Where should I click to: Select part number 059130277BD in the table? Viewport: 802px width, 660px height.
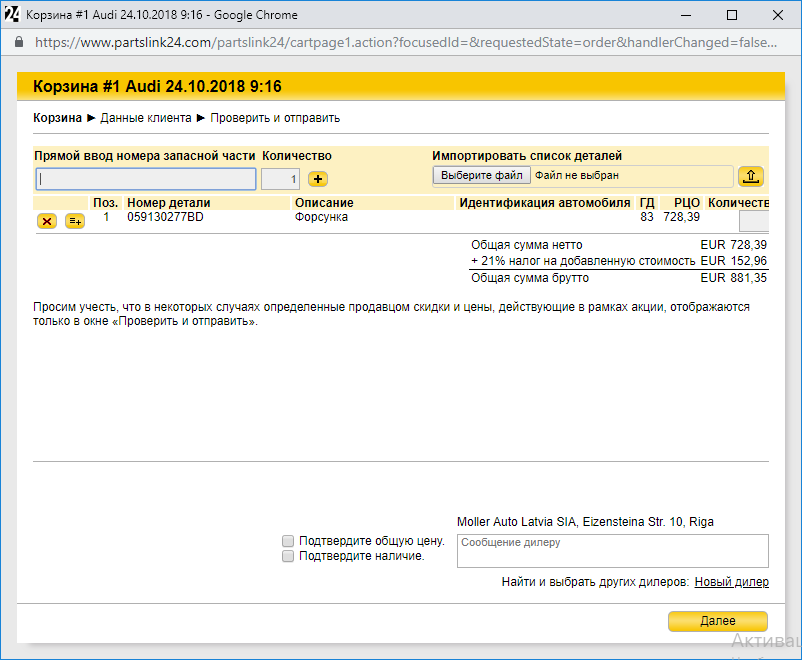(165, 217)
